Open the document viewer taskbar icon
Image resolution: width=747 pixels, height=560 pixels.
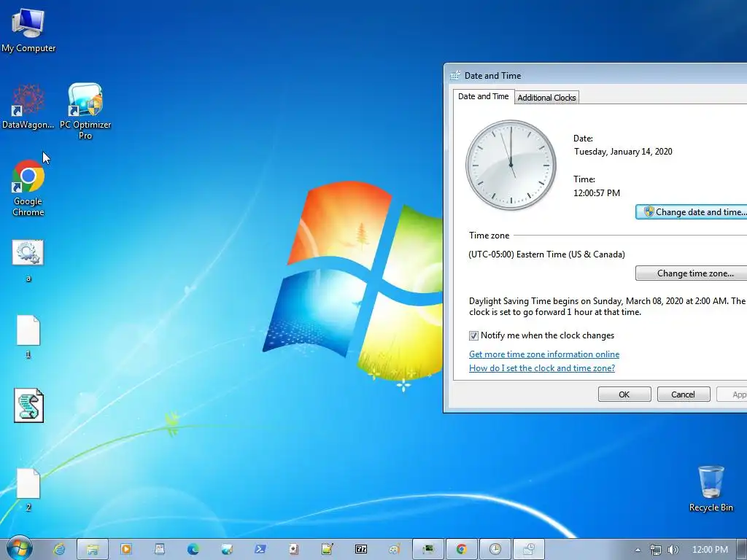click(x=160, y=550)
